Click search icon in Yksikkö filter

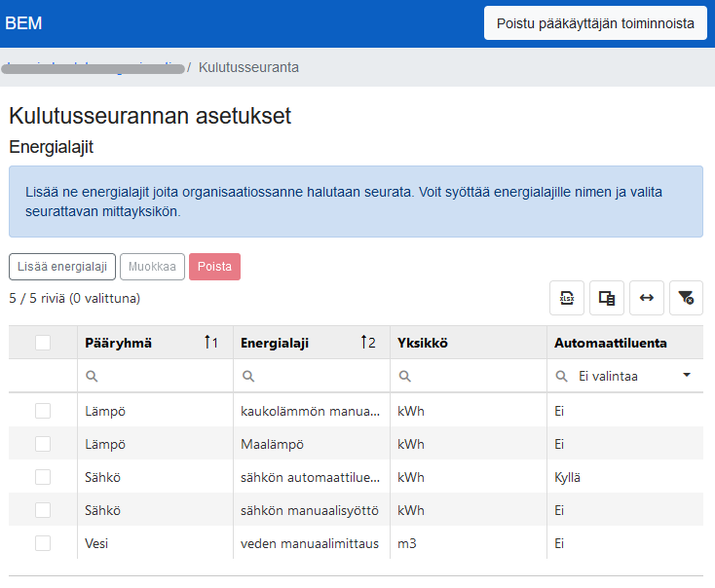[x=405, y=376]
